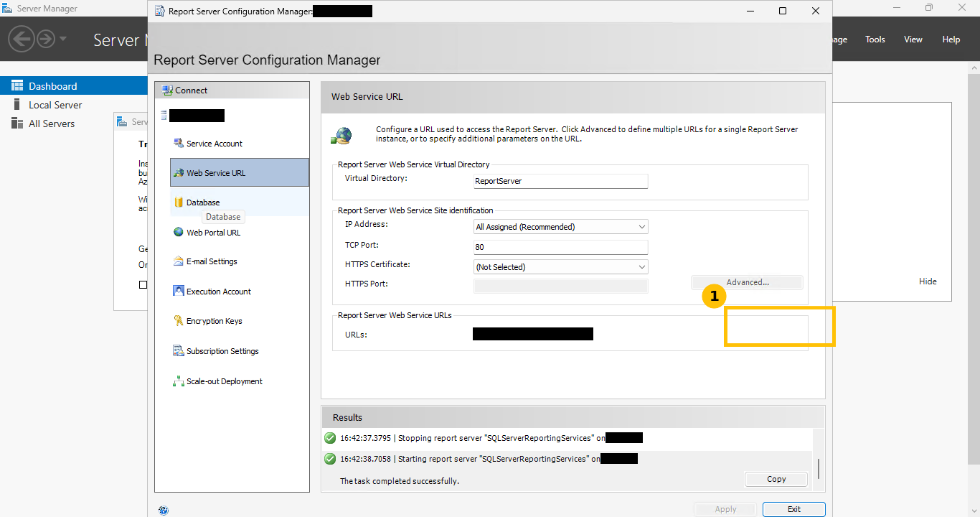Open the Encryption Keys icon
The height and width of the screenshot is (517, 980).
coord(179,321)
